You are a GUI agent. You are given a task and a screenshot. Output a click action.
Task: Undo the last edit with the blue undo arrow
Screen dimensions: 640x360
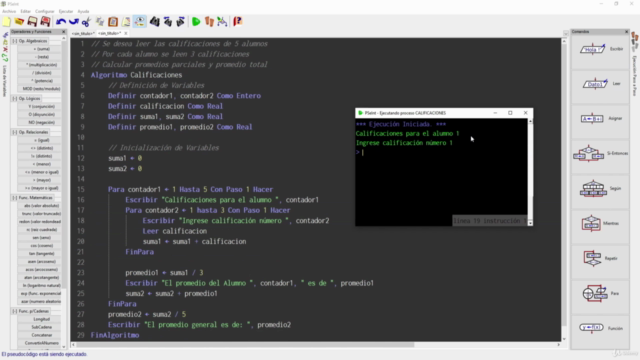tap(61, 22)
